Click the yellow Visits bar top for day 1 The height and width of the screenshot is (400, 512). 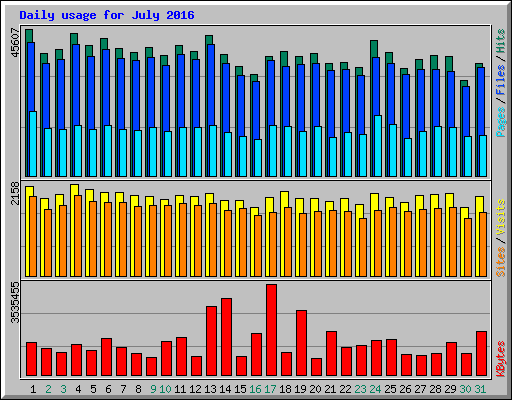(x=29, y=191)
